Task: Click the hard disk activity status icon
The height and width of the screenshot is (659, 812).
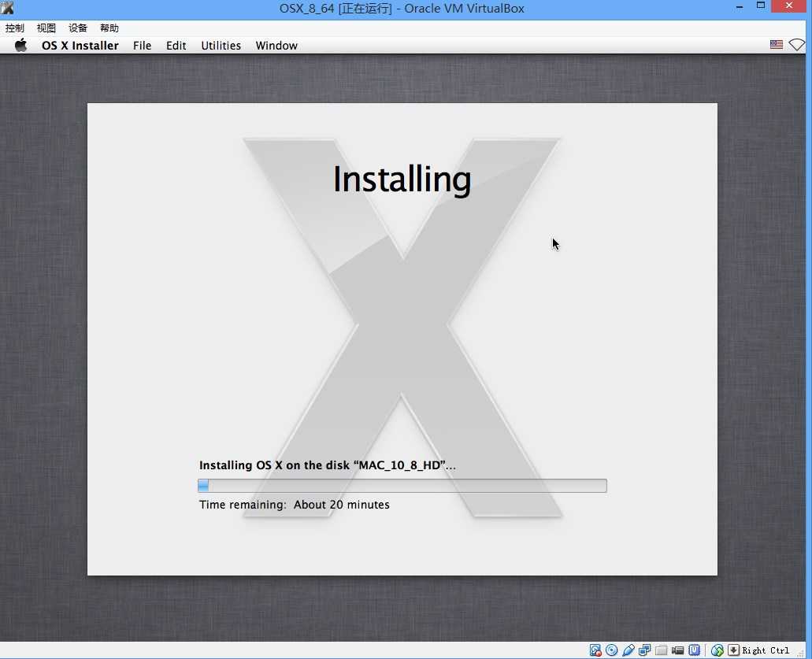Action: pos(595,650)
